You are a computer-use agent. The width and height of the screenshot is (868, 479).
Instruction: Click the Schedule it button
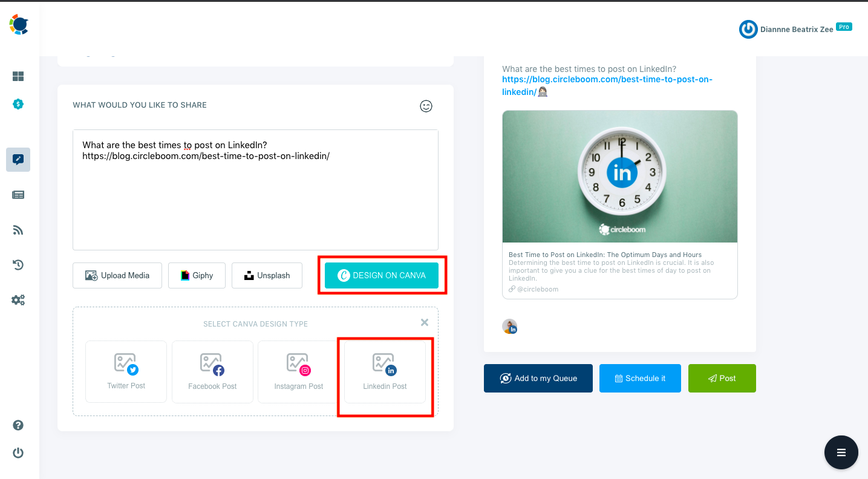[640, 378]
